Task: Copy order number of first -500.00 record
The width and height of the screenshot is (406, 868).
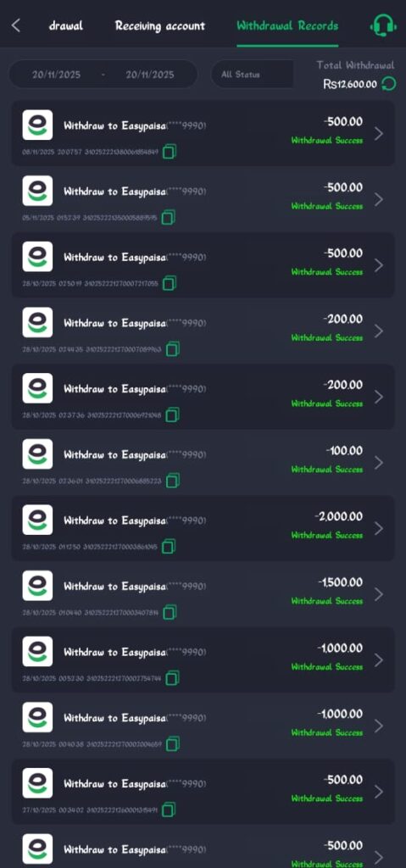Action: click(x=170, y=151)
